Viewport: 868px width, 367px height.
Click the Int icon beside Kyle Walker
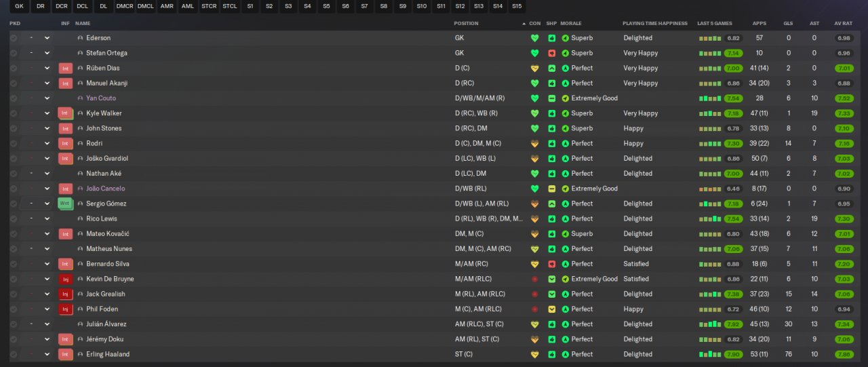65,113
